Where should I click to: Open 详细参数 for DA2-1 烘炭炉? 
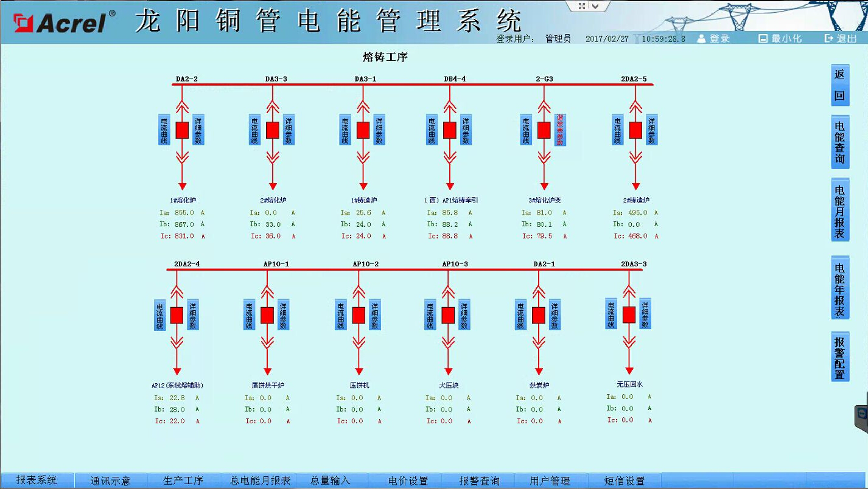(555, 314)
